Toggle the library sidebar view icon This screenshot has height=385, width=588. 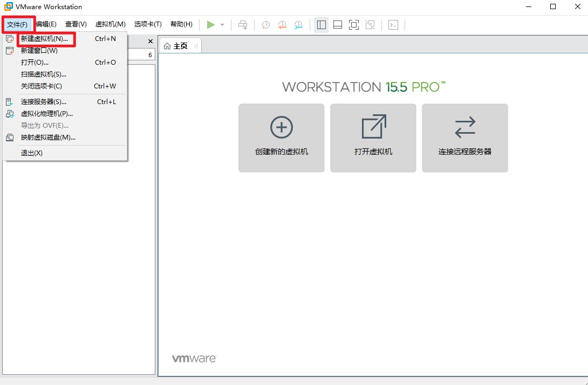pyautogui.click(x=322, y=25)
